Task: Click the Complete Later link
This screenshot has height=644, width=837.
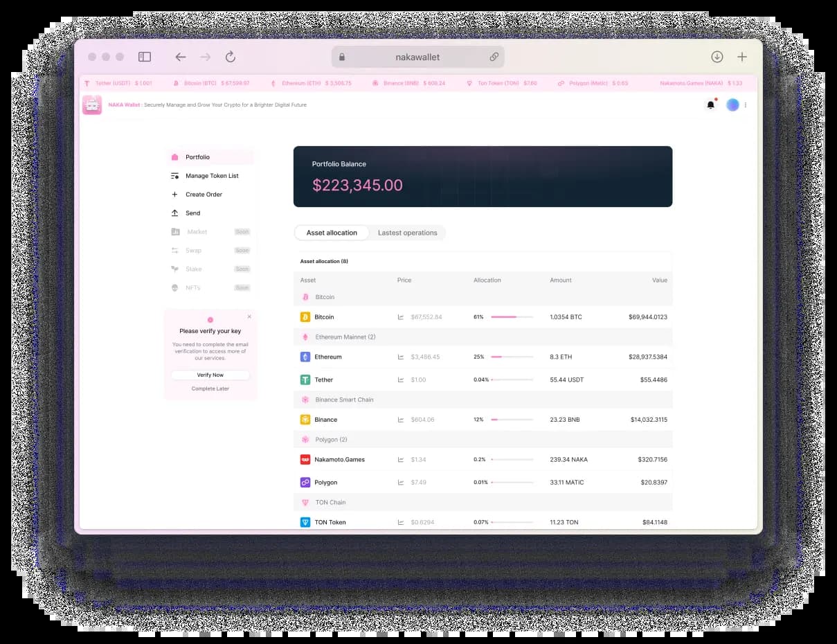Action: click(x=210, y=388)
